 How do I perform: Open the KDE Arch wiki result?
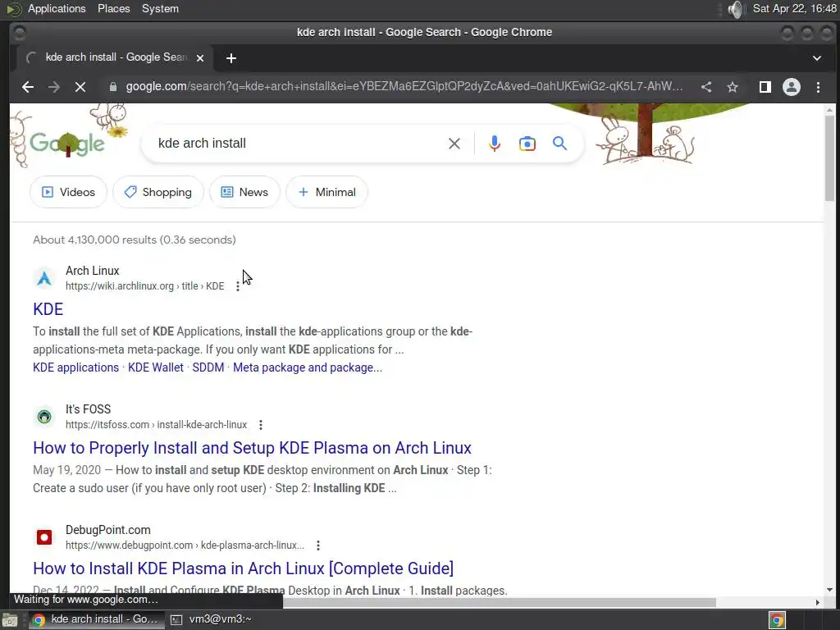point(48,309)
